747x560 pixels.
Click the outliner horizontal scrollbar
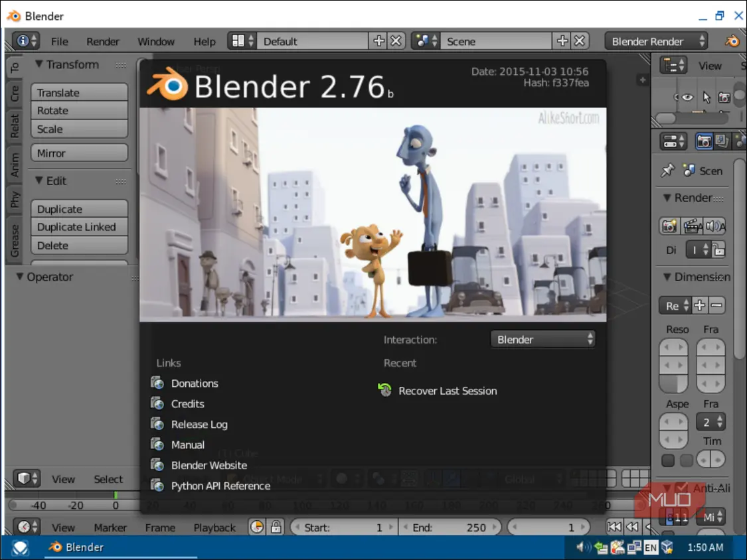(666, 117)
